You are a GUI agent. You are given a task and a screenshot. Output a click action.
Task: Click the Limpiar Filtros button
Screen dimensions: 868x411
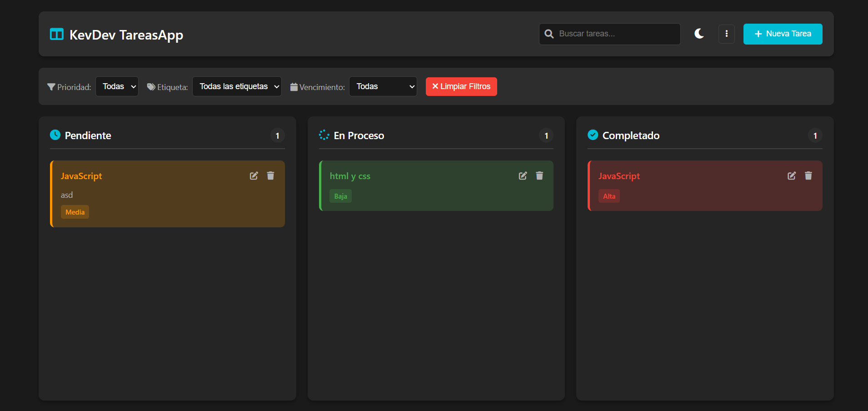[x=461, y=86]
